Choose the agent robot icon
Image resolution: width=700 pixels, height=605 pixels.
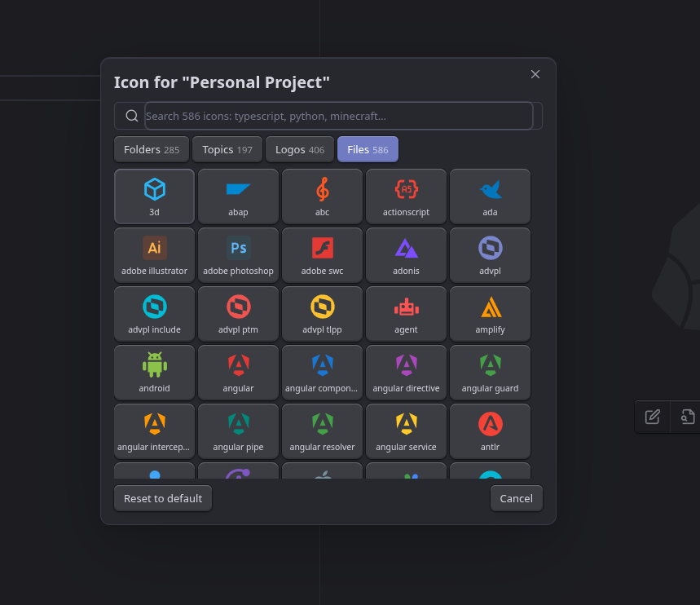point(407,314)
